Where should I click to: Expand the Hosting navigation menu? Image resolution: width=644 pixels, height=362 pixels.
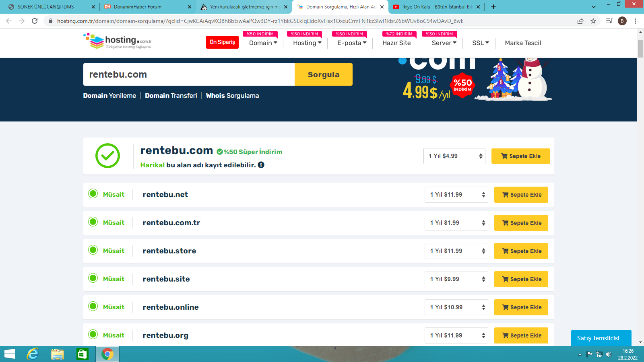(x=307, y=43)
